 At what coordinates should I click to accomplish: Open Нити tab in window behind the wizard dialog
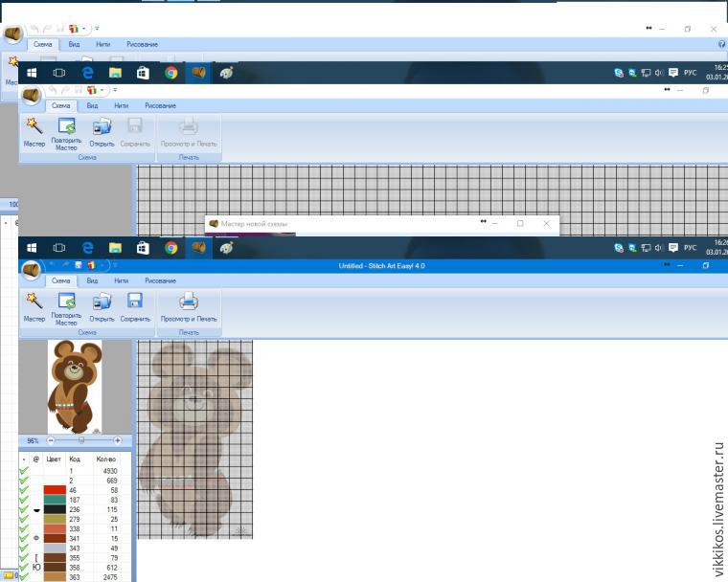click(122, 105)
